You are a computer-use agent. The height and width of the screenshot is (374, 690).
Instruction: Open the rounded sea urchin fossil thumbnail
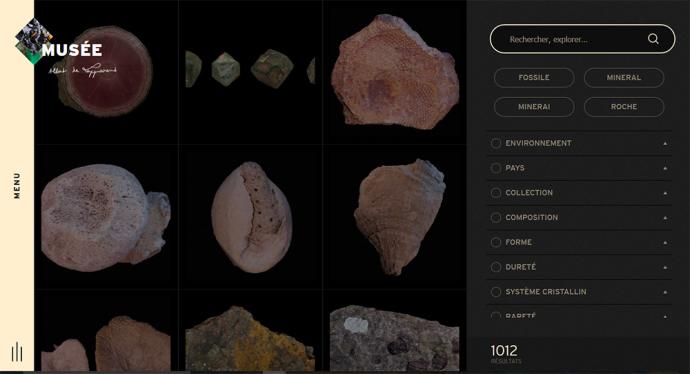[x=106, y=217]
